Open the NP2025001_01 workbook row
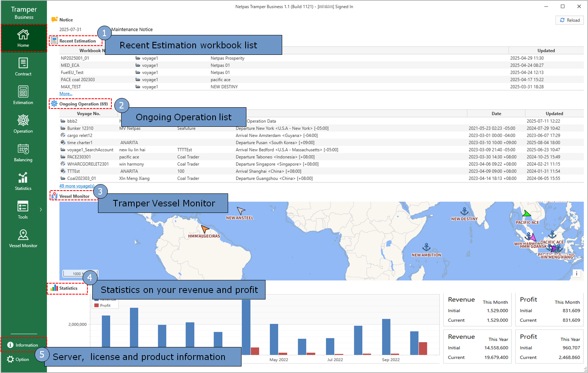588x373 pixels. point(75,58)
